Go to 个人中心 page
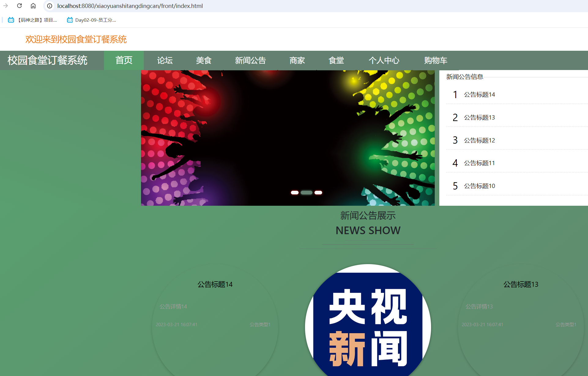 384,60
